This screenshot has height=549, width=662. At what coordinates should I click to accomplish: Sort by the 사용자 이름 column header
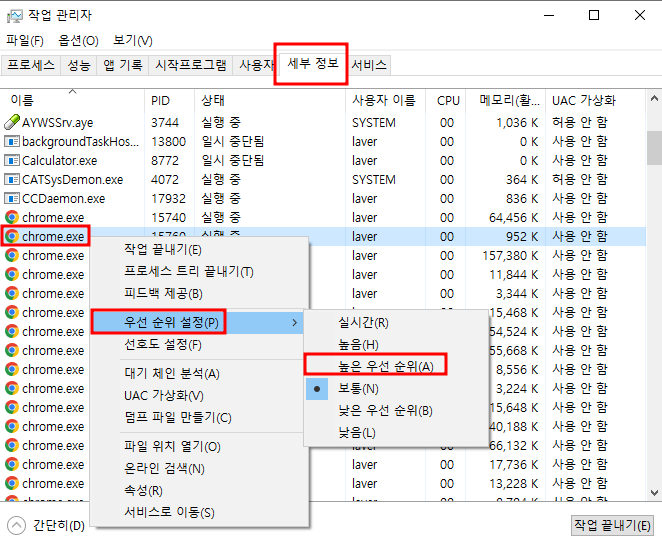(385, 101)
